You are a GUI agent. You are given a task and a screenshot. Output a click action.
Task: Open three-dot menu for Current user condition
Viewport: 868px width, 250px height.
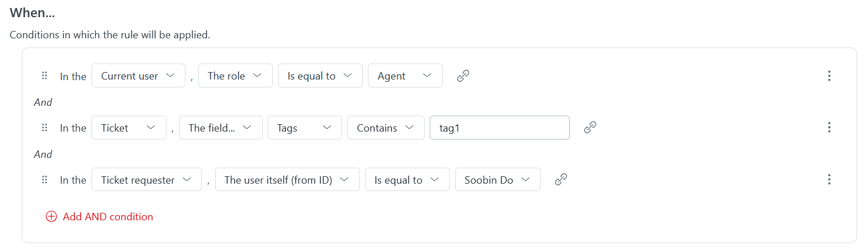coord(829,76)
